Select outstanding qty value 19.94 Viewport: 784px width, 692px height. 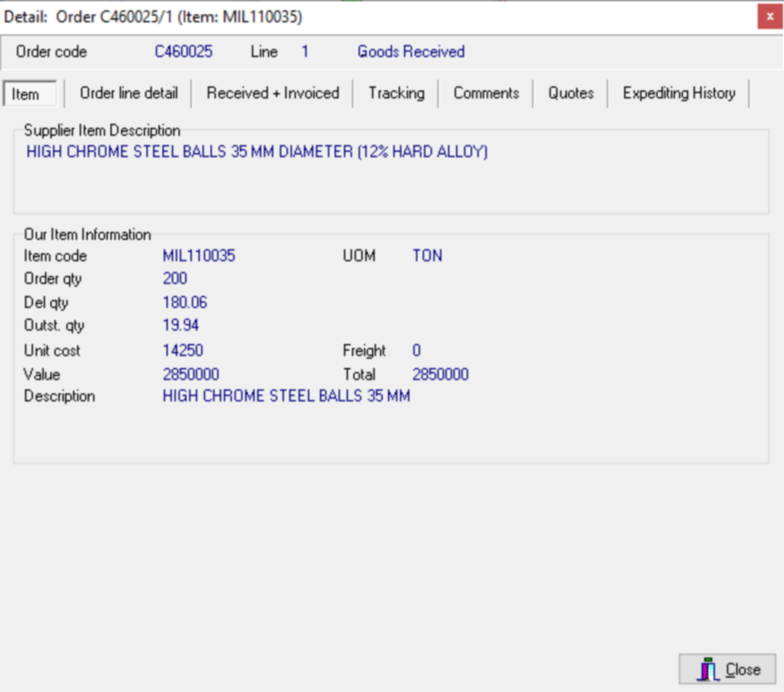click(181, 325)
